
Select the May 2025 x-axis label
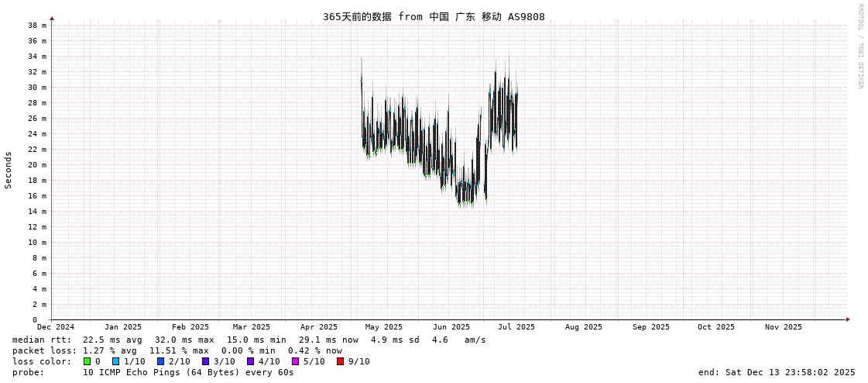384,327
